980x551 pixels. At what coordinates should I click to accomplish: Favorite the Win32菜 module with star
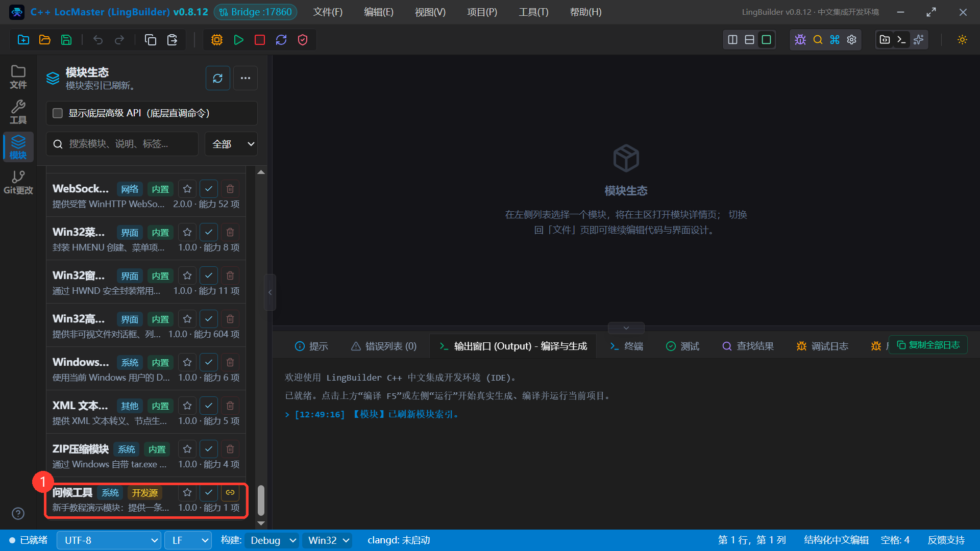(x=187, y=232)
